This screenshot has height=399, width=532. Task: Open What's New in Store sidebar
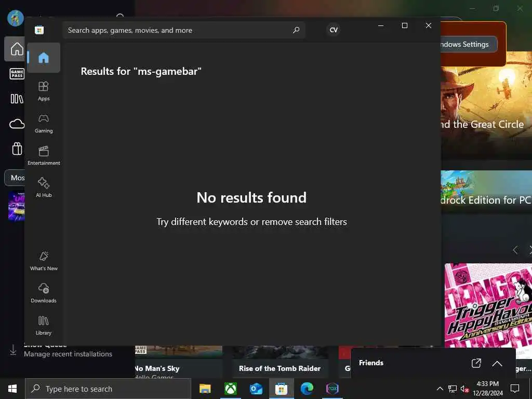(44, 261)
